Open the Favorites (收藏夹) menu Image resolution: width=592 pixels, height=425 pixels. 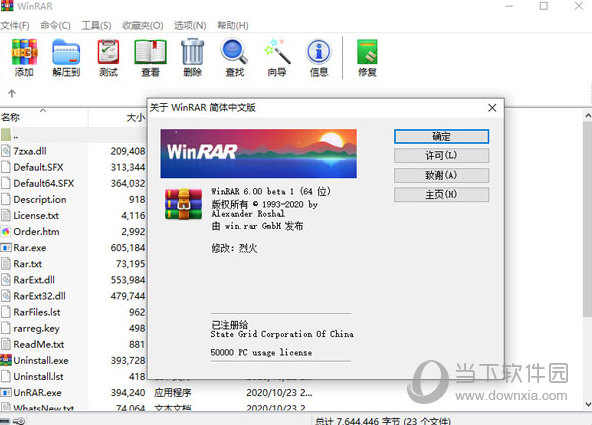(143, 25)
